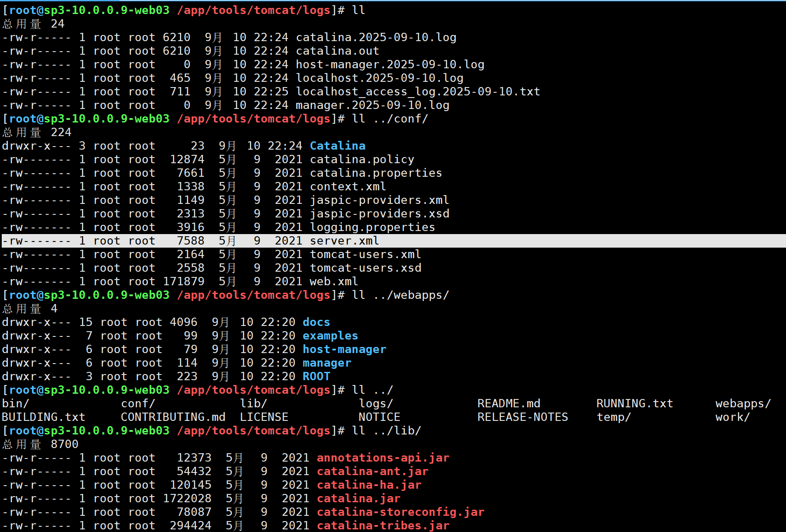Click the blue Catalina directory name
786x532 pixels.
click(x=338, y=146)
